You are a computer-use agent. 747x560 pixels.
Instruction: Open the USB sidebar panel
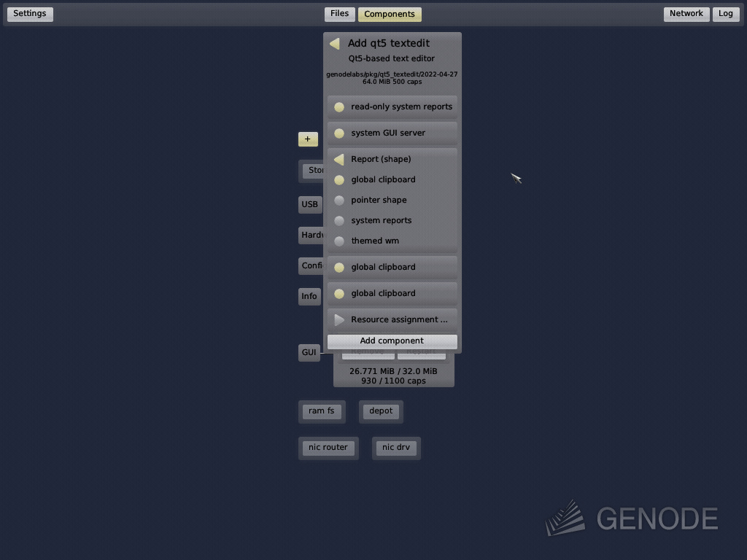309,204
